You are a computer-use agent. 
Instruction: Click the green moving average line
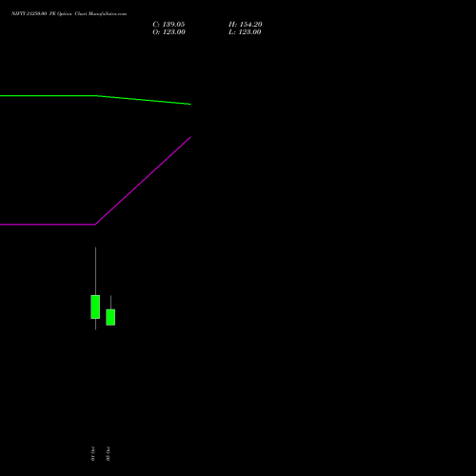[95, 95]
